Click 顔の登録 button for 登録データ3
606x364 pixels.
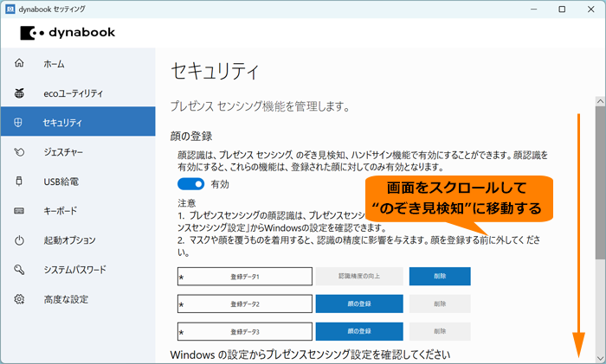click(359, 331)
